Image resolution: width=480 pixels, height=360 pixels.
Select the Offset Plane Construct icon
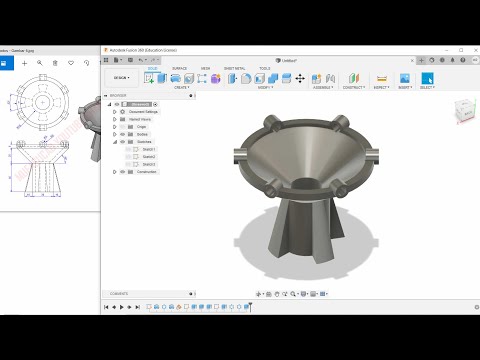354,78
